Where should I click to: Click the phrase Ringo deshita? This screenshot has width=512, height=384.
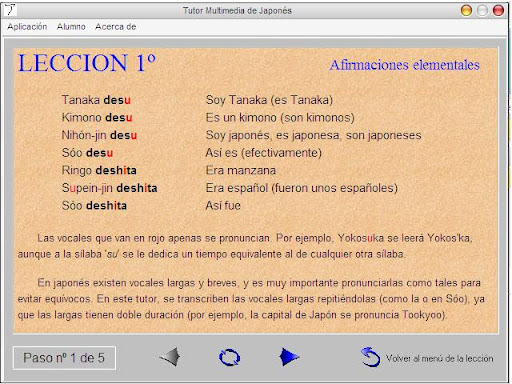99,170
